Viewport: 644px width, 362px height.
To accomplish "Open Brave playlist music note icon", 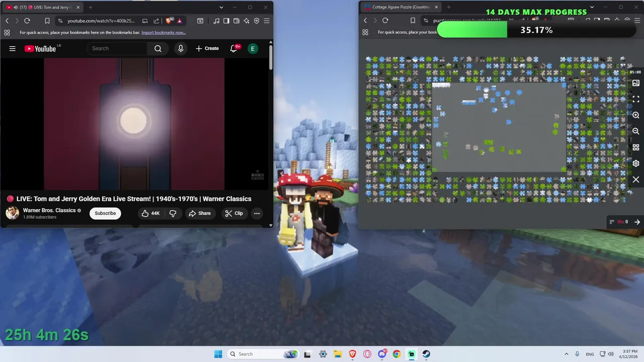I will coord(216,21).
